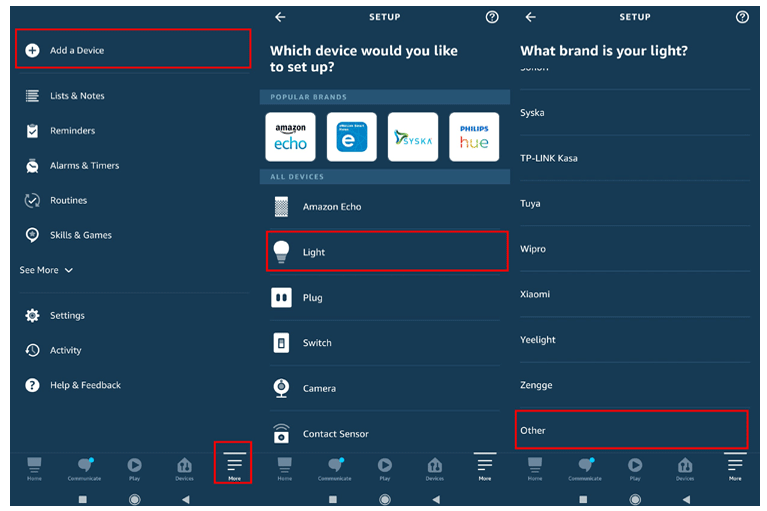The image size is (767, 511).
Task: Tap Home tab in left screen
Action: [x=34, y=468]
